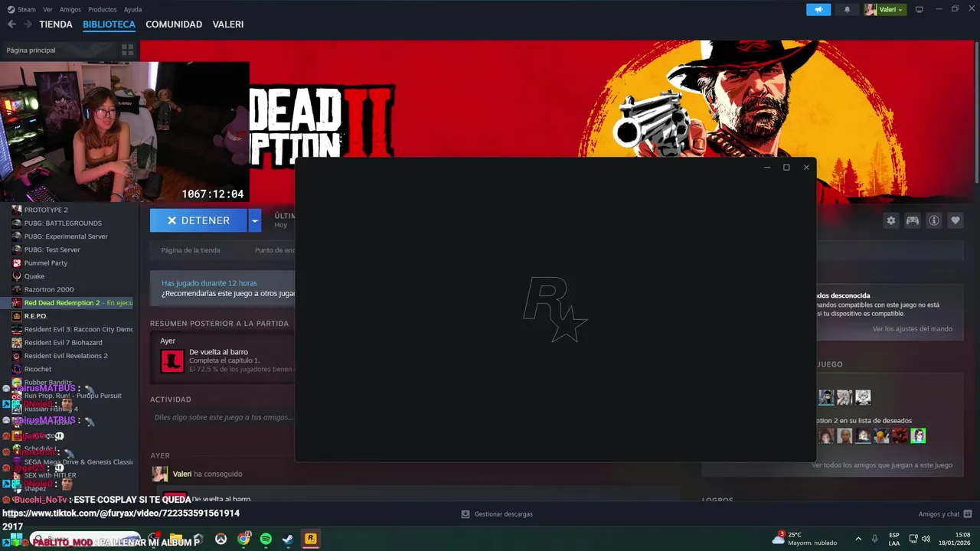This screenshot has height=551, width=980.
Task: Click the Quake game icon
Action: [x=17, y=276]
